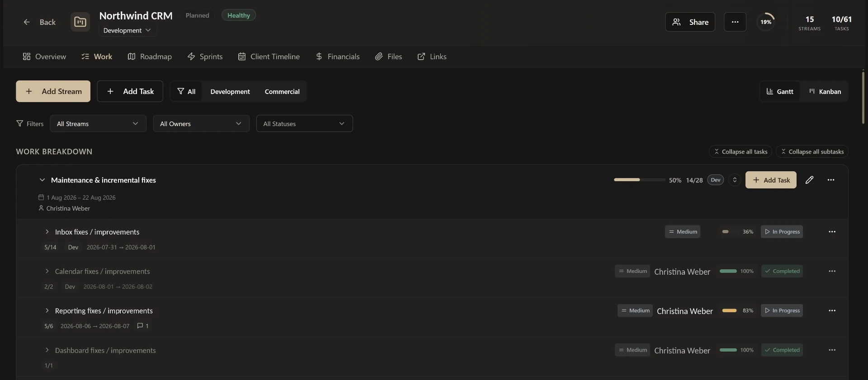Open options for Inbox fixes task
The image size is (868, 380).
[832, 232]
